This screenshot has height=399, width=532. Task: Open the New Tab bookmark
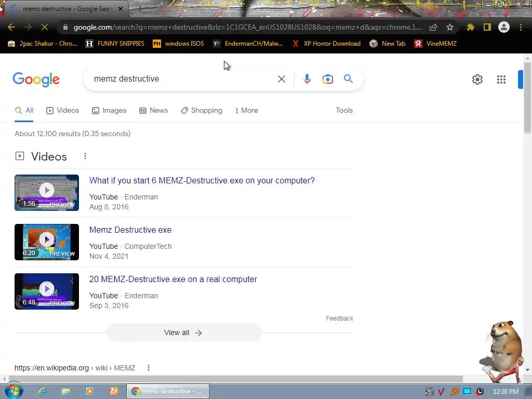pyautogui.click(x=388, y=44)
